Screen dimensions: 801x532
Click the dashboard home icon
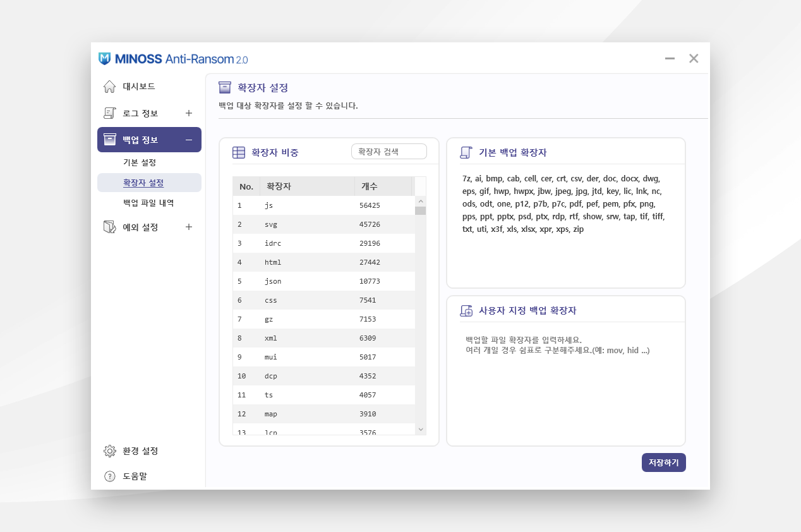click(x=109, y=87)
